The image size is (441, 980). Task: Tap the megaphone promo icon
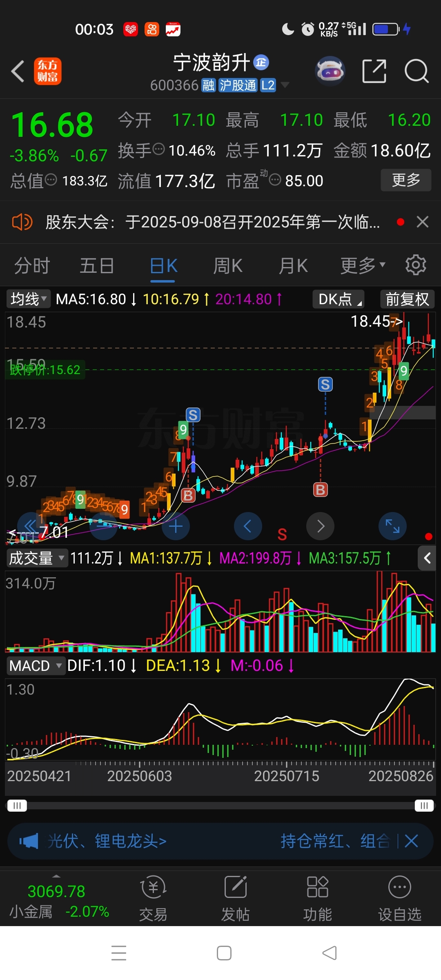[x=29, y=841]
